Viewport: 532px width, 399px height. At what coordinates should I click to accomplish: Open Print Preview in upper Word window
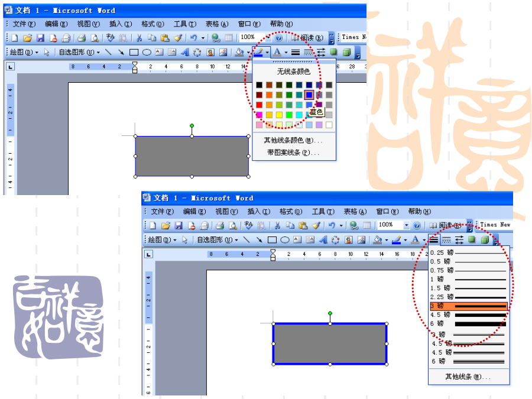click(95, 38)
